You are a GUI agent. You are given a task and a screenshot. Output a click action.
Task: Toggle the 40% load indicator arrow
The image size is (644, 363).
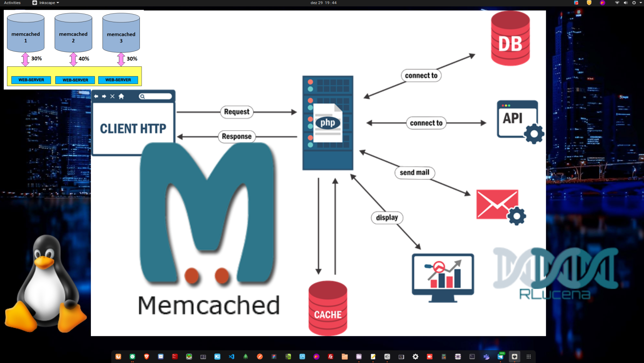click(x=73, y=58)
